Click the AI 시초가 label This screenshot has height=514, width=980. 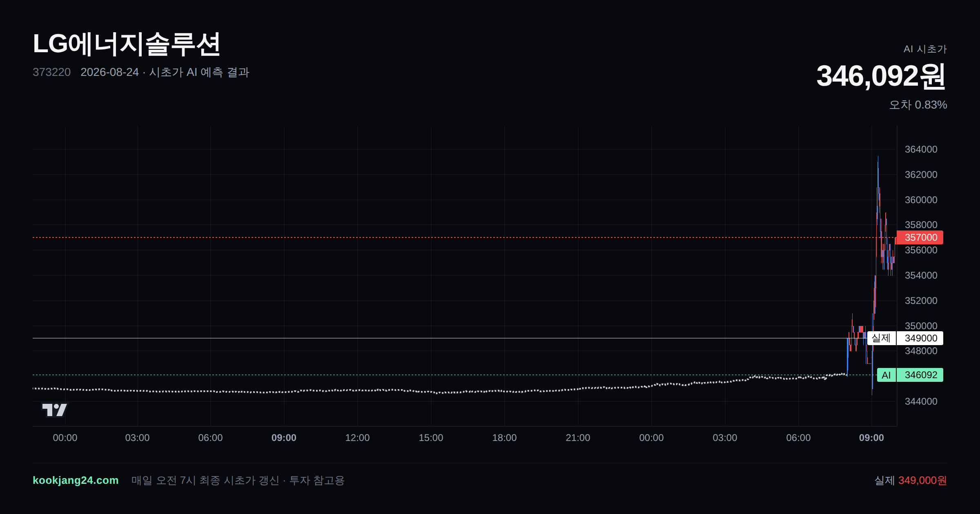coord(925,49)
